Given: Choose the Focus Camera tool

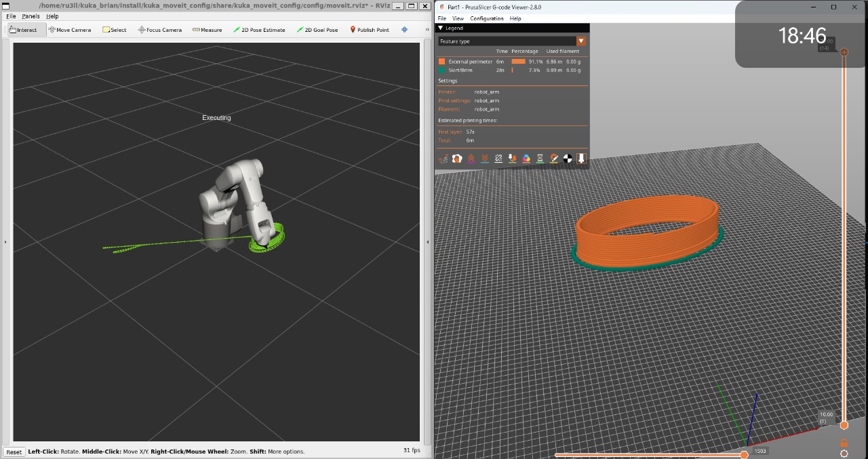Looking at the screenshot, I should 159,30.
